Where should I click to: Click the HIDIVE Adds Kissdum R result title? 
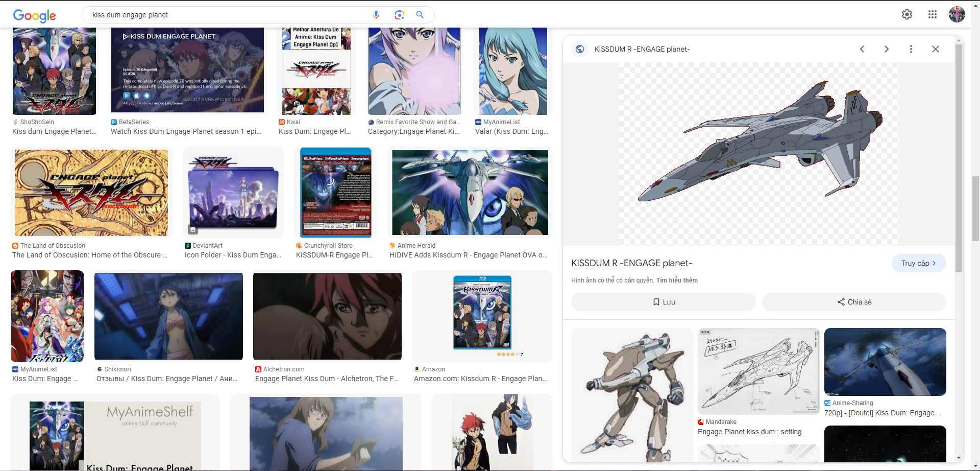[468, 255]
